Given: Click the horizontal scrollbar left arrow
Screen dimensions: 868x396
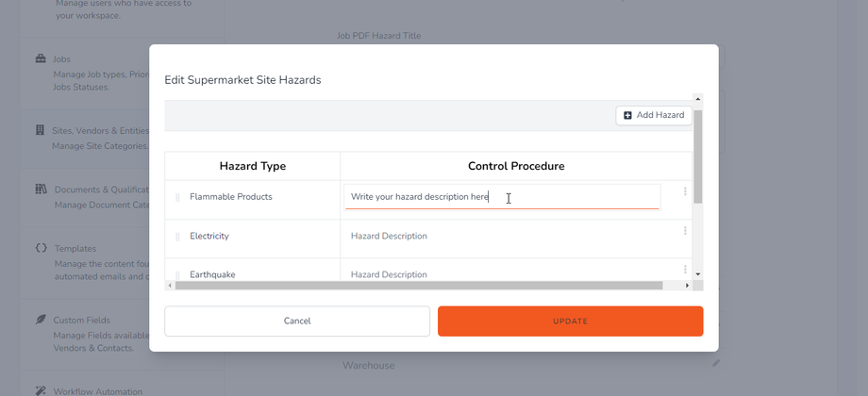Looking at the screenshot, I should click(x=170, y=285).
